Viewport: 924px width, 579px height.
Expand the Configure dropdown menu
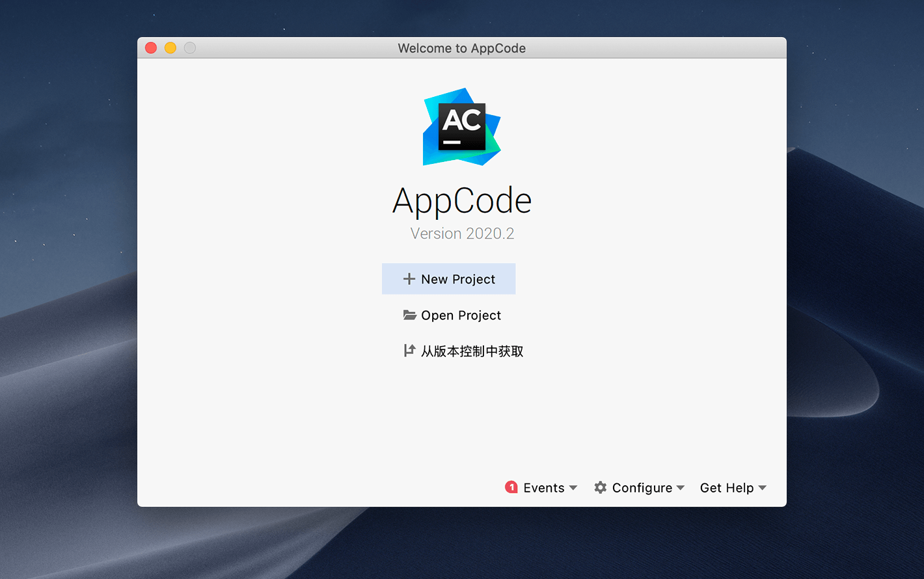pos(639,487)
